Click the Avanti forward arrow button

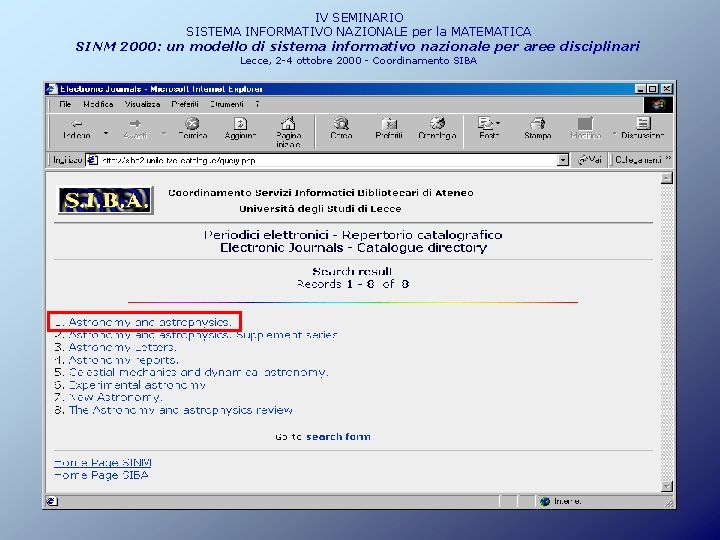pos(135,129)
